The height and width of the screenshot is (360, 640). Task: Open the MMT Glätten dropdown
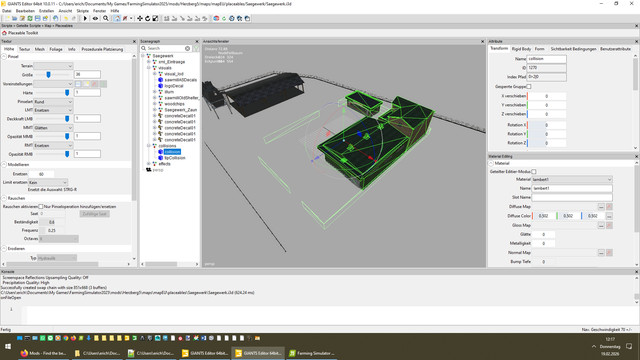53,128
